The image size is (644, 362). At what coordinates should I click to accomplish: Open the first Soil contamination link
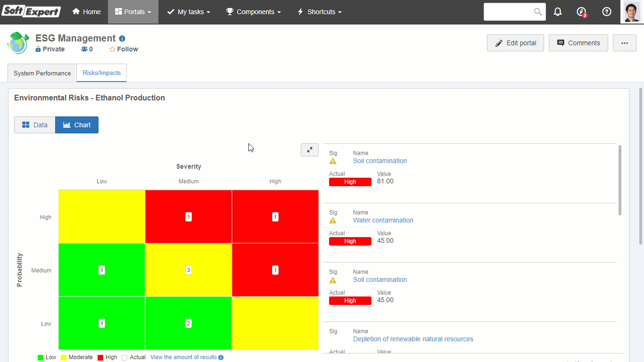click(380, 161)
